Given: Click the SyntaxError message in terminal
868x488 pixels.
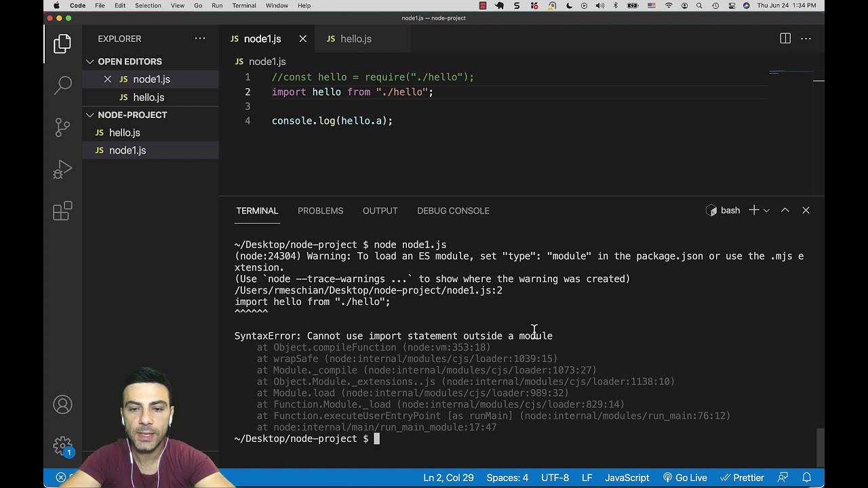Looking at the screenshot, I should [393, 335].
